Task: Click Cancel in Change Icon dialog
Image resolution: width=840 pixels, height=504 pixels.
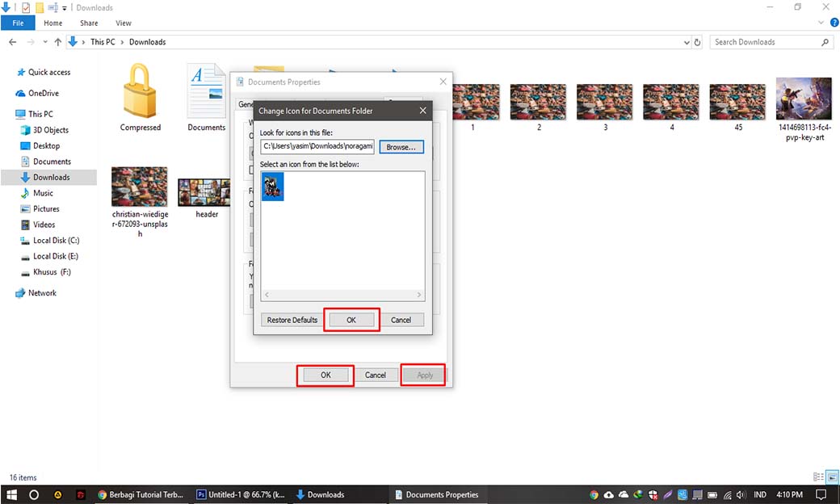Action: [401, 320]
